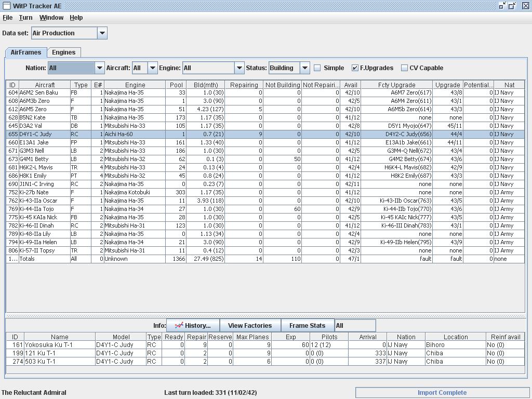
Task: Select the A6M5 Zero aircraft row
Action: [x=265, y=109]
